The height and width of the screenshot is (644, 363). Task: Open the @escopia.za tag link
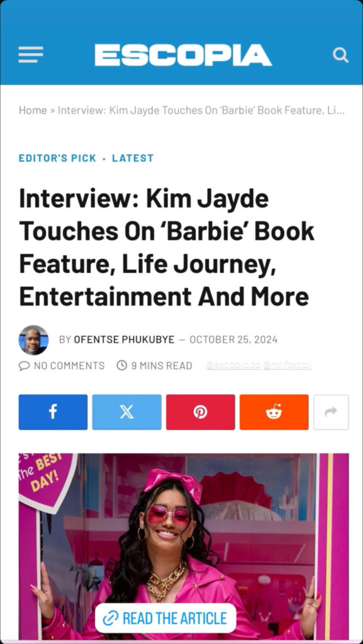pyautogui.click(x=233, y=365)
